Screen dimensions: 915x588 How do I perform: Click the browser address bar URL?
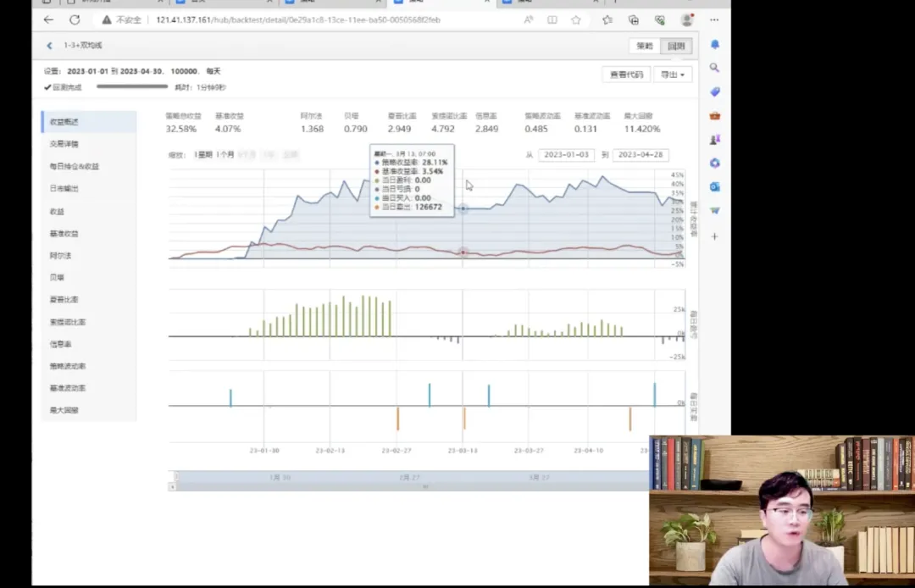[298, 19]
